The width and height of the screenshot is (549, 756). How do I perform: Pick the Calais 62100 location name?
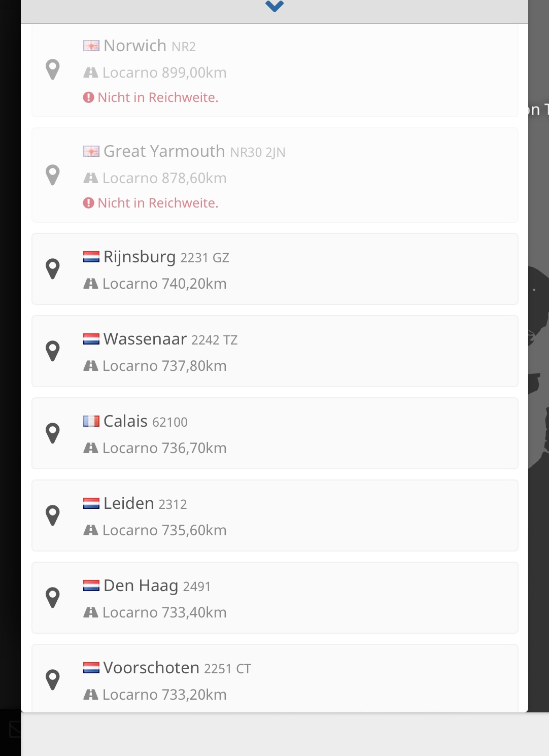click(x=145, y=422)
